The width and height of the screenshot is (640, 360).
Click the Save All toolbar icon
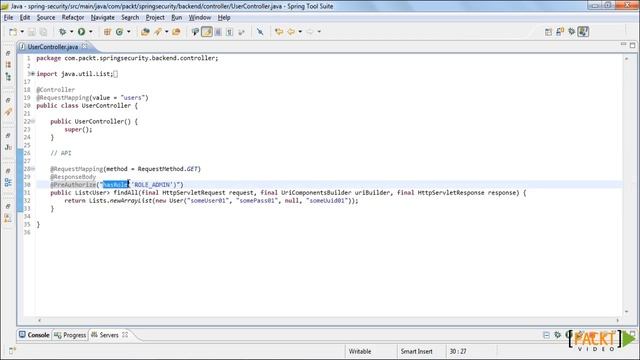(43, 32)
